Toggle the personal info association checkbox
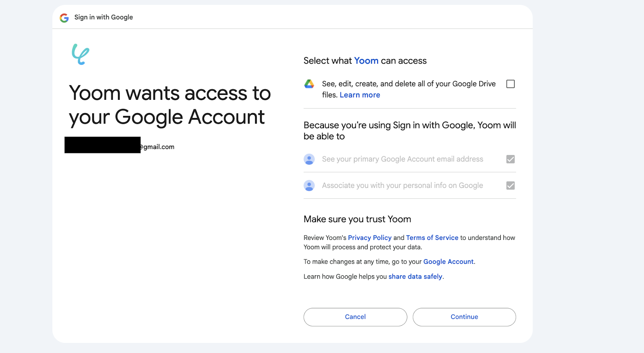The image size is (644, 353). click(510, 186)
